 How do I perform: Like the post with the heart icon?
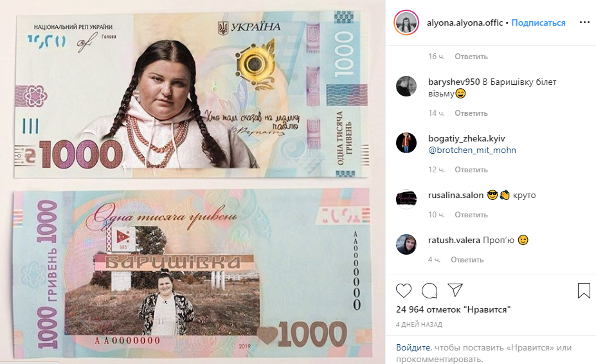tap(404, 291)
